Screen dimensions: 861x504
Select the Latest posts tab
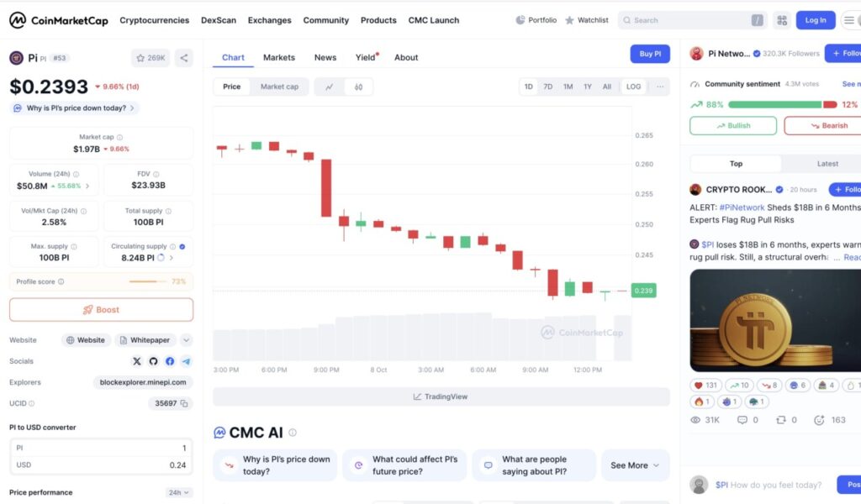pos(827,164)
